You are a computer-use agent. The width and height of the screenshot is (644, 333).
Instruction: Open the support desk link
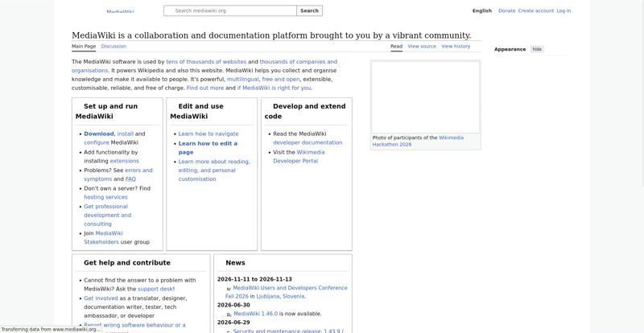[156, 289]
